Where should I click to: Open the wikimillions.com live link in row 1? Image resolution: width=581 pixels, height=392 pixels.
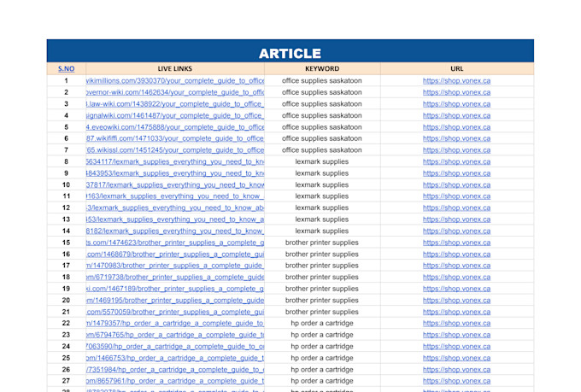click(175, 81)
